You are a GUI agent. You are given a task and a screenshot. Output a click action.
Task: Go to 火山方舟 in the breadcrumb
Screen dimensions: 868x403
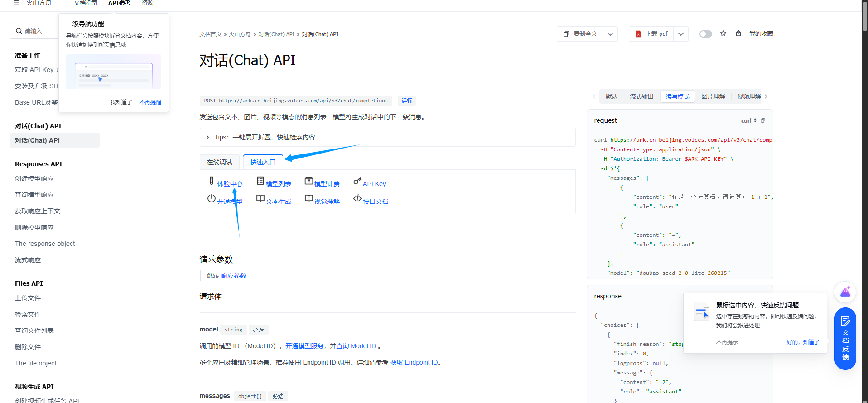(x=240, y=34)
